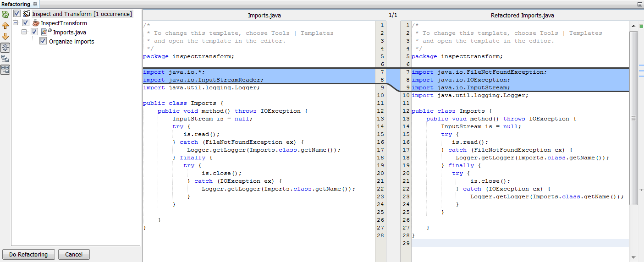Close the Refactoring tab with its X
The image size is (644, 262).
click(35, 4)
